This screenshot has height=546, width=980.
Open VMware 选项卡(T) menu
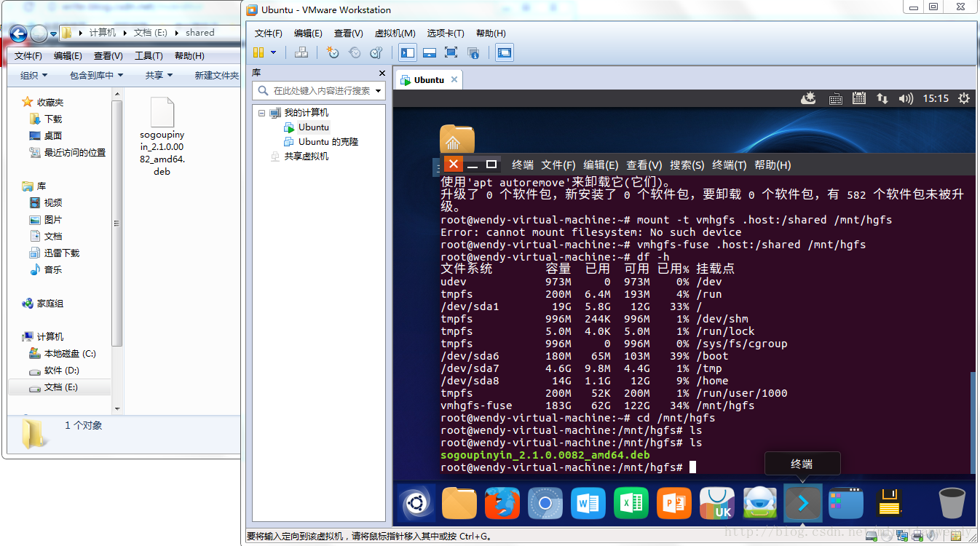tap(446, 33)
